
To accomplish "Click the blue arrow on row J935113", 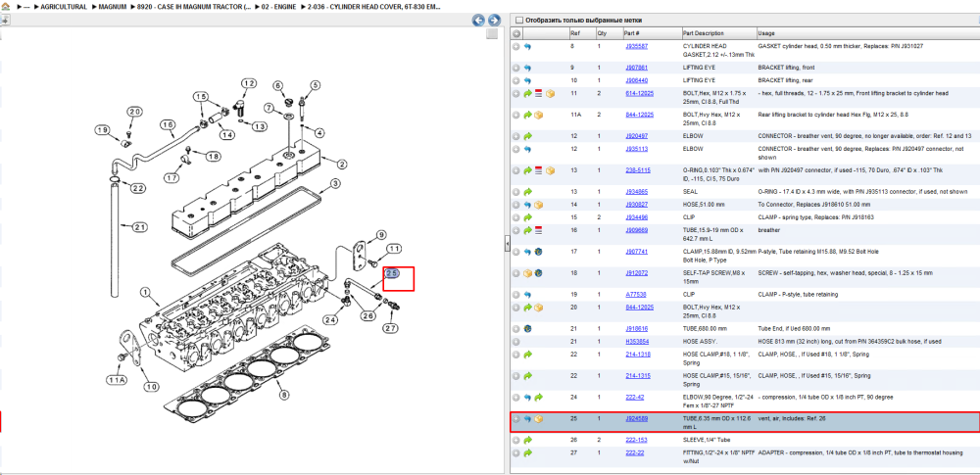I will (527, 149).
